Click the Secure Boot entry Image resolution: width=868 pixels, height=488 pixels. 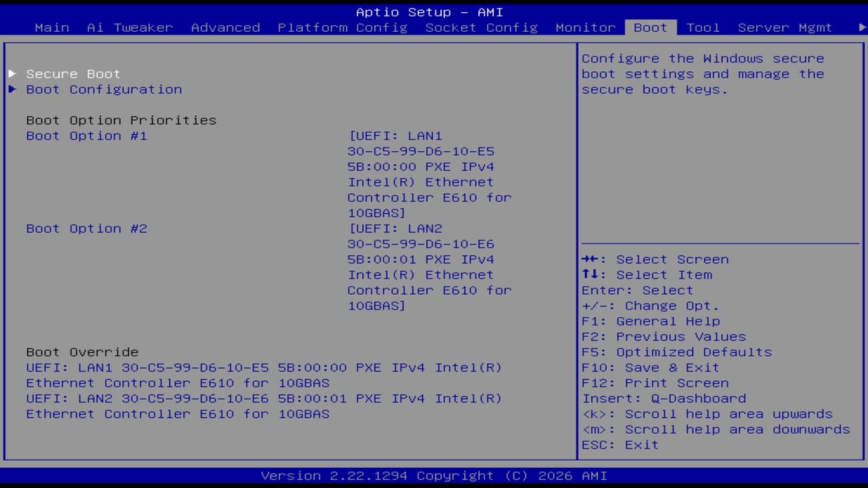point(73,73)
